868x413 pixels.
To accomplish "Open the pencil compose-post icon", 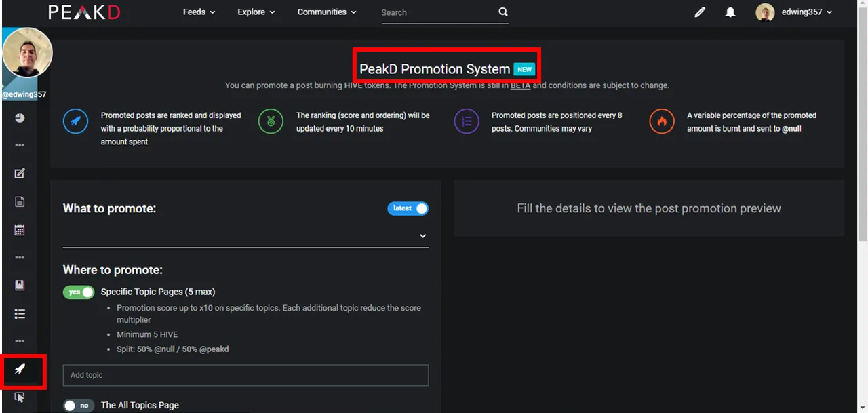I will click(x=700, y=12).
